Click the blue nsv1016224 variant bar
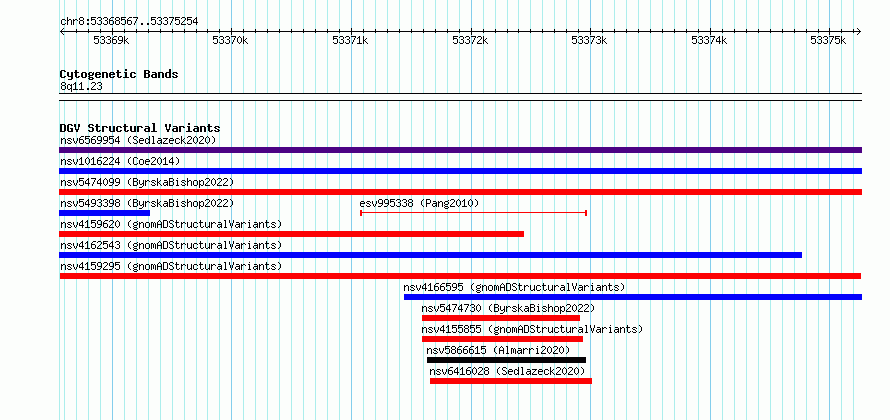The image size is (890, 420). tap(460, 171)
